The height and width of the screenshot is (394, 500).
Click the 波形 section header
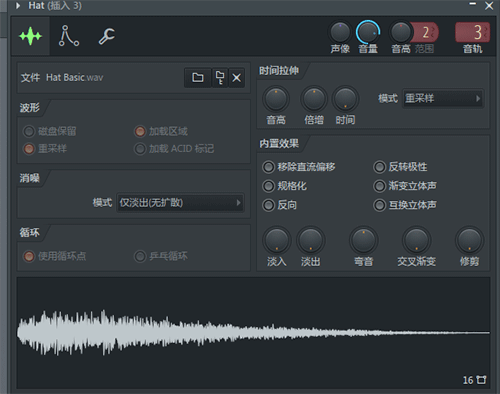coord(30,108)
